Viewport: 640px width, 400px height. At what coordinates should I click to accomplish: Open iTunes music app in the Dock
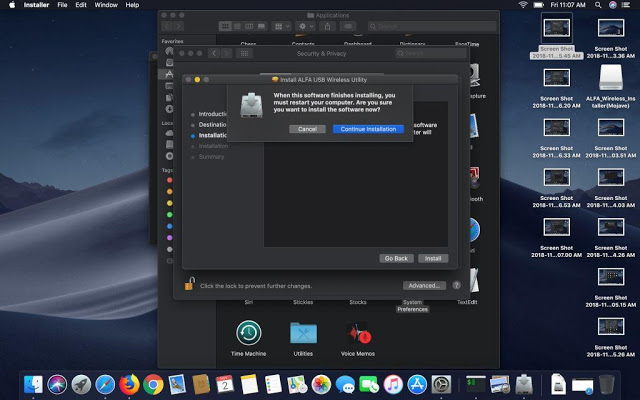click(392, 384)
